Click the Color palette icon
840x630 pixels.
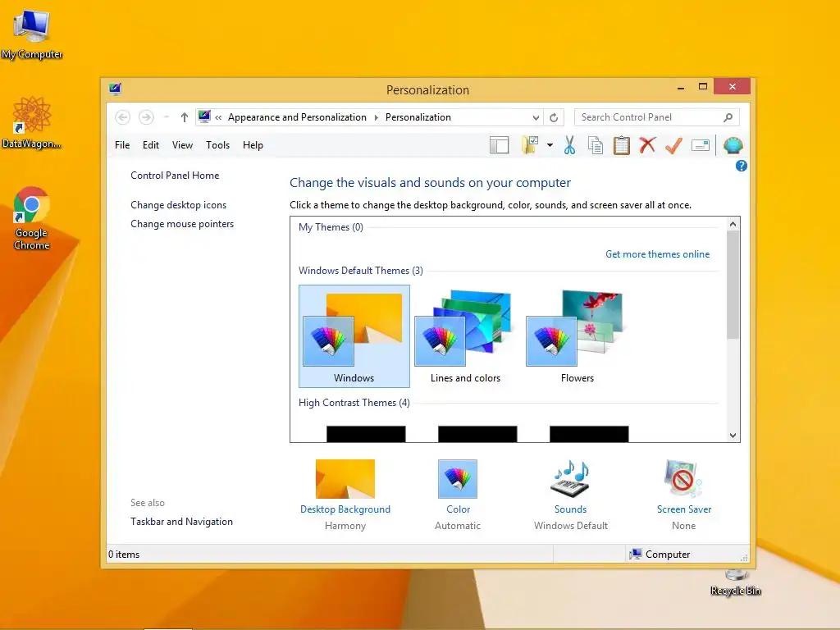[458, 479]
